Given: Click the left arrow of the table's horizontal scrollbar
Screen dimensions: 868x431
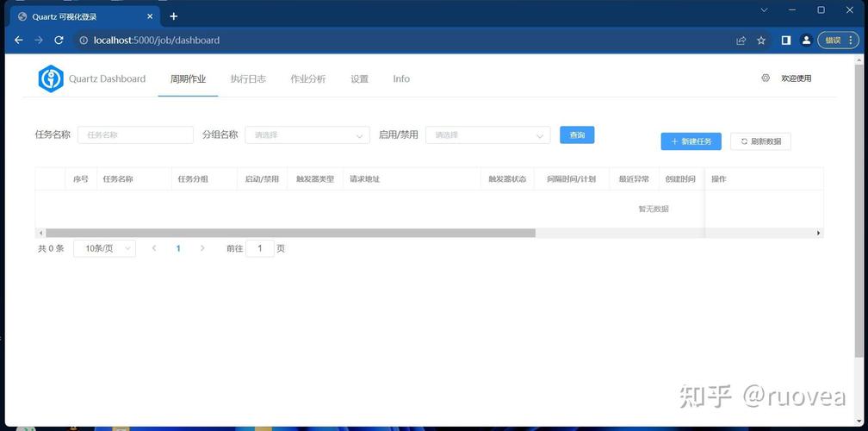Looking at the screenshot, I should pyautogui.click(x=40, y=234).
